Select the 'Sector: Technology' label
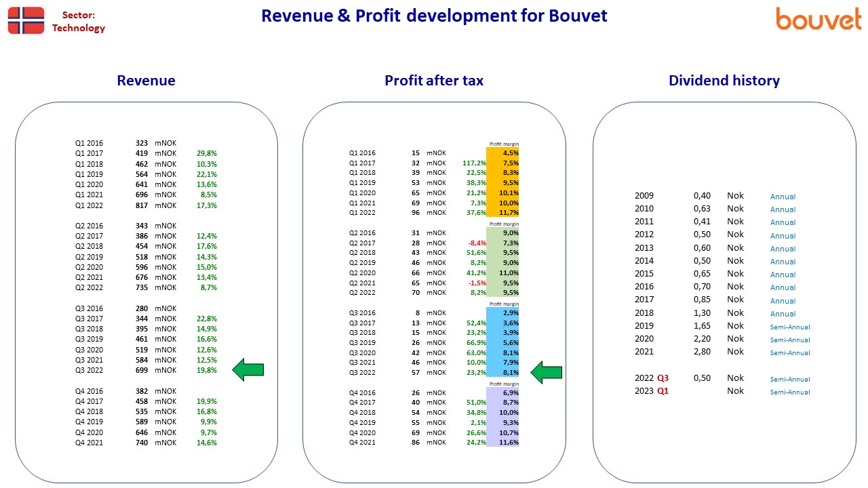 79,21
